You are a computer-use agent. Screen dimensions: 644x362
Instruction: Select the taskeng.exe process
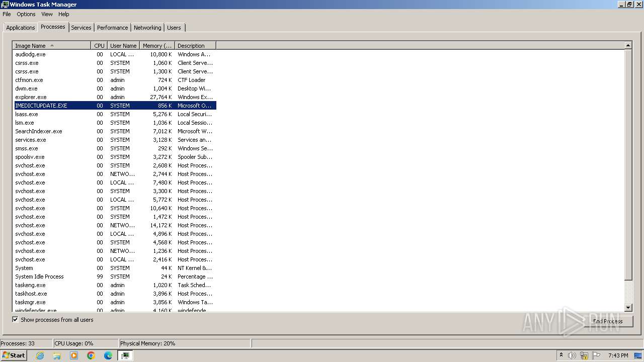(115, 285)
